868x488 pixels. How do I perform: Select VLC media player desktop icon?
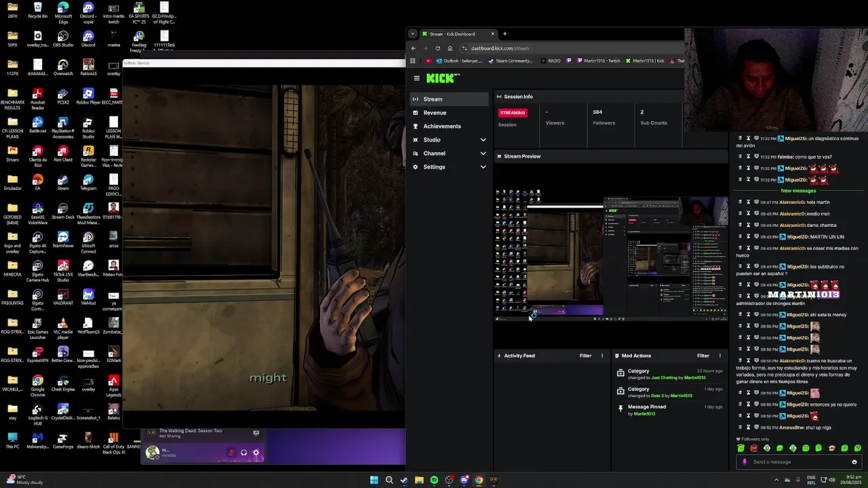(63, 328)
